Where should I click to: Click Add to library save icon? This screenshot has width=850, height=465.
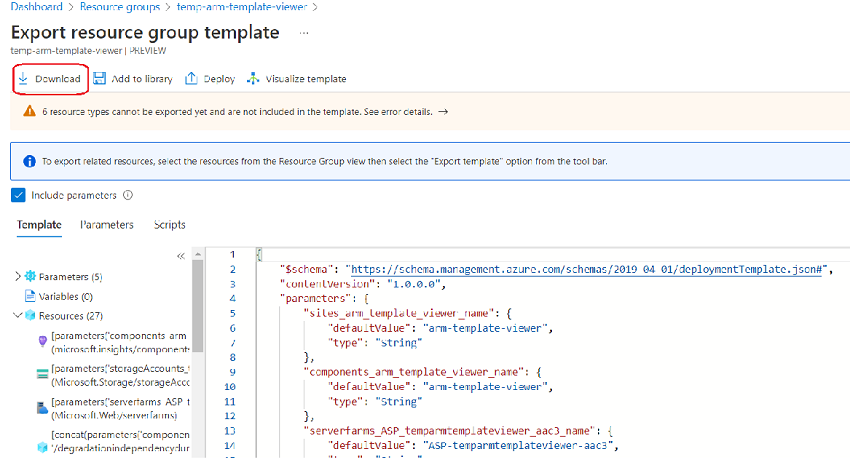point(100,79)
